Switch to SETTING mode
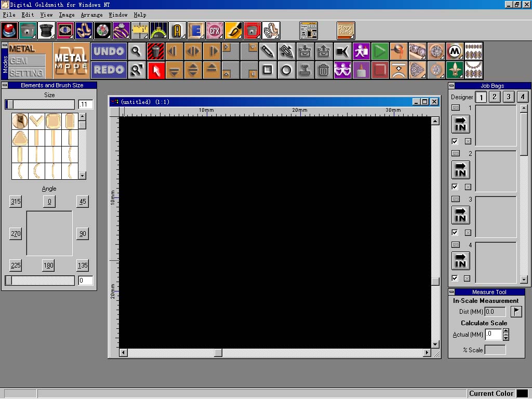The width and height of the screenshot is (532, 399). pos(27,73)
